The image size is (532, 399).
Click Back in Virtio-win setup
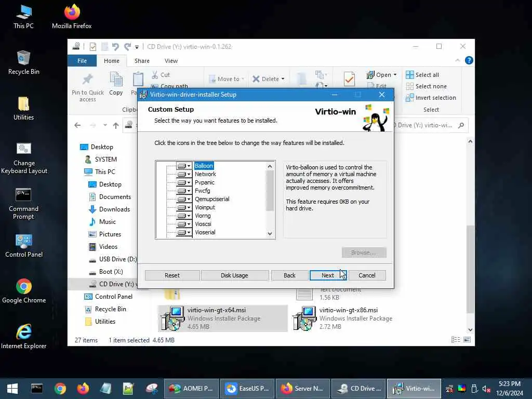click(x=289, y=275)
